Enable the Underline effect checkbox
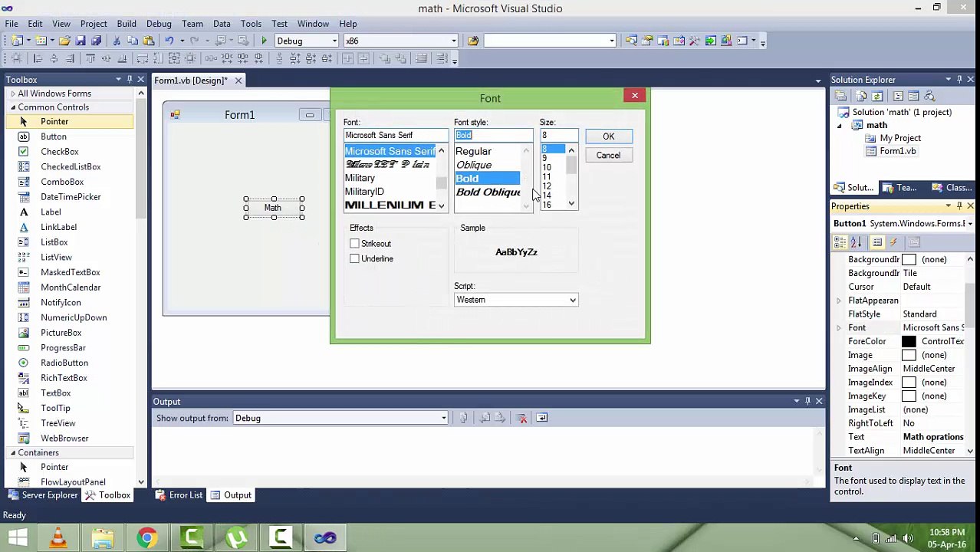This screenshot has height=552, width=980. [354, 259]
